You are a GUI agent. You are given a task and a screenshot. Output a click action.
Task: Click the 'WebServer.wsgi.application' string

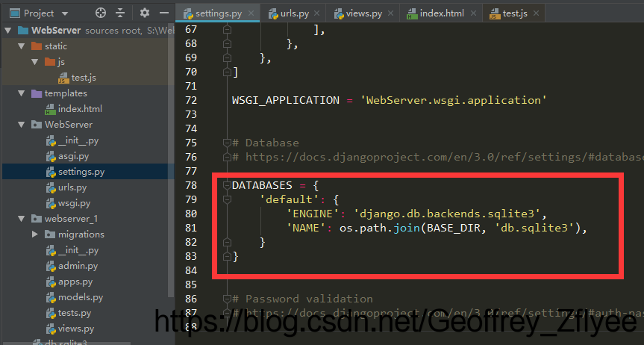(454, 100)
